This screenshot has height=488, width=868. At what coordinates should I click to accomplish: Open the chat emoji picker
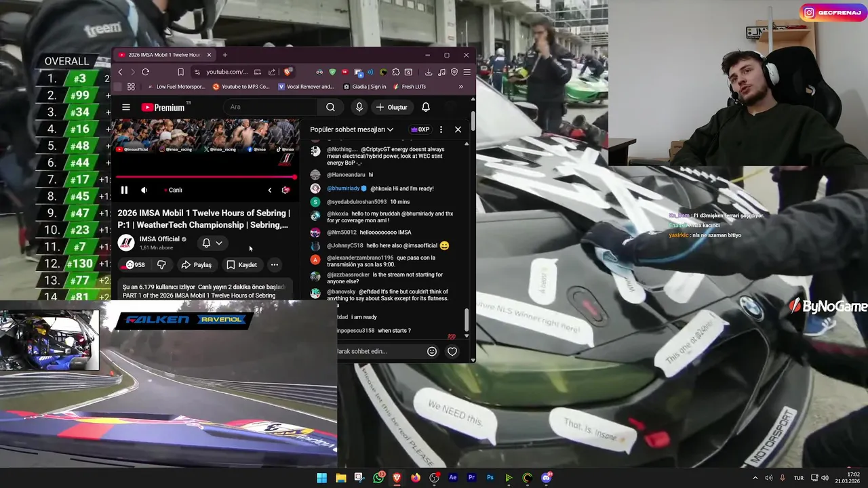click(432, 351)
